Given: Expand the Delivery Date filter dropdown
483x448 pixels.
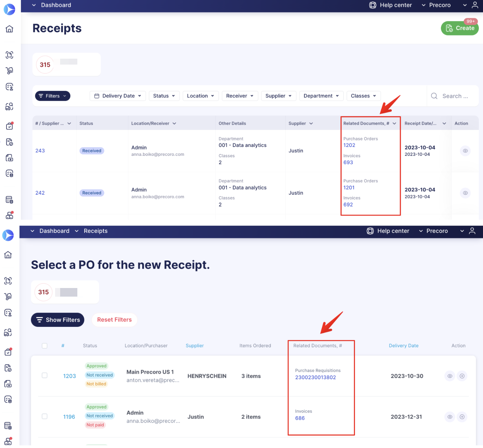Looking at the screenshot, I should coord(118,96).
